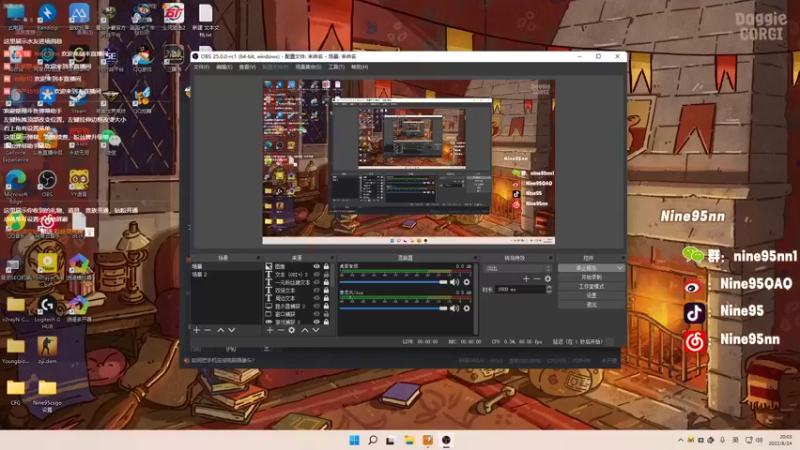
Task: Toggle visibility of 游戏捕获 2 source
Action: (317, 322)
